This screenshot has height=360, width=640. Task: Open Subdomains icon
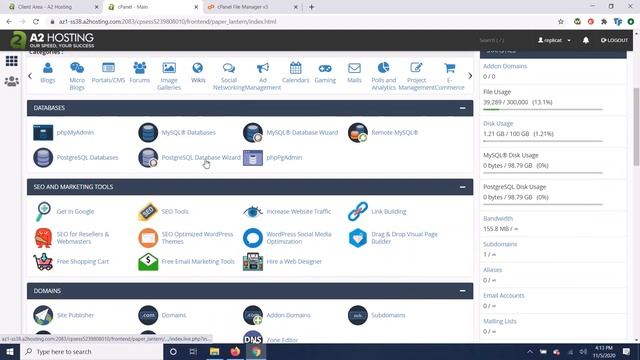(358, 315)
